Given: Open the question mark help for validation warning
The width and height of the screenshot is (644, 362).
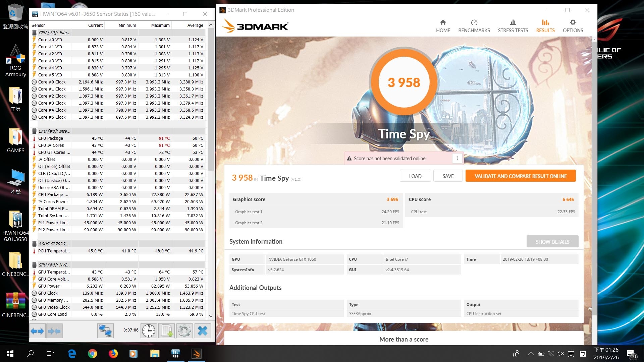Looking at the screenshot, I should (x=457, y=158).
